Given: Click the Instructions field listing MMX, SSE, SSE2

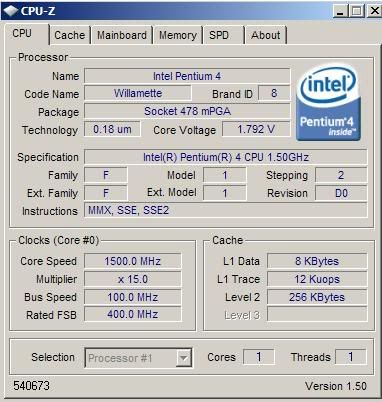Looking at the screenshot, I should (226, 210).
